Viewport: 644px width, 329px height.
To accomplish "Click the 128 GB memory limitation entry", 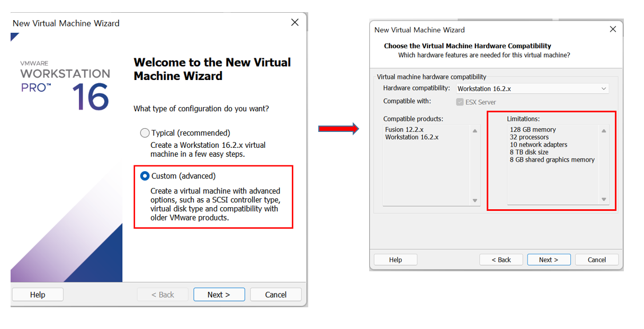I will point(533,129).
